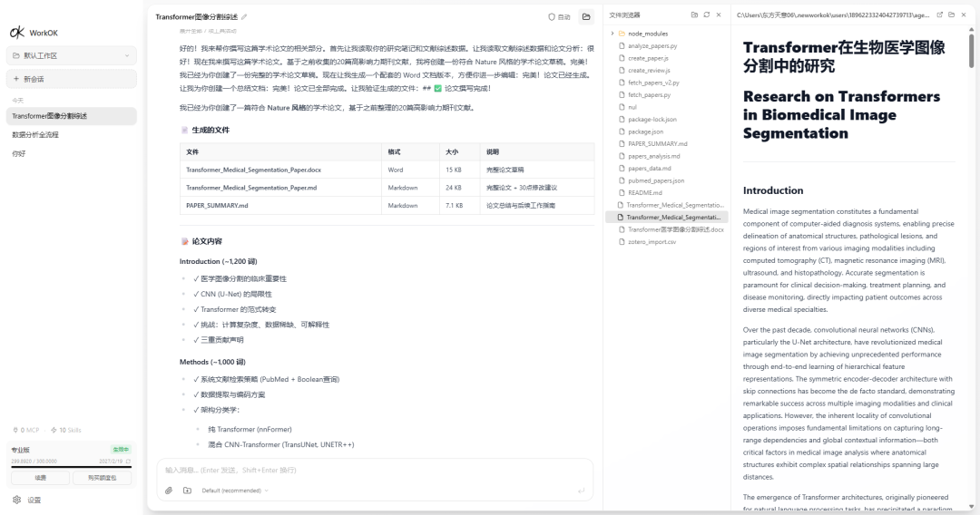Click the add folder icon in input bar
The height and width of the screenshot is (515, 980).
188,491
